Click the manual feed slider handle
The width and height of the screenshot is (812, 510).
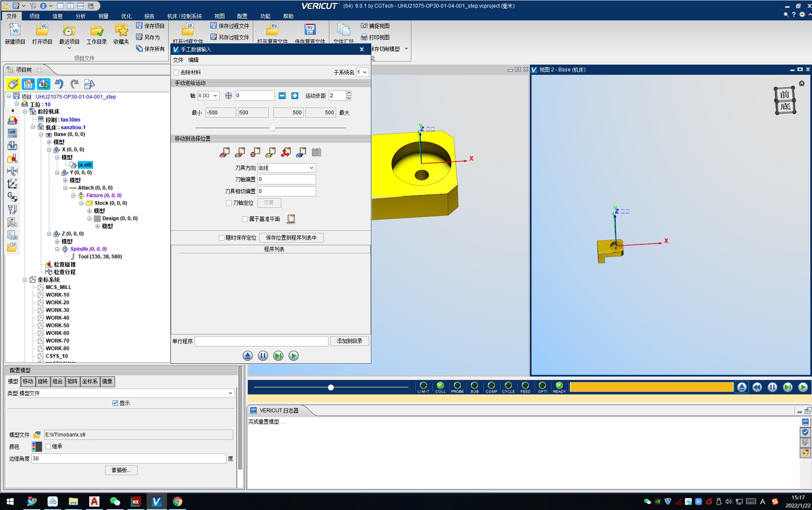click(273, 128)
